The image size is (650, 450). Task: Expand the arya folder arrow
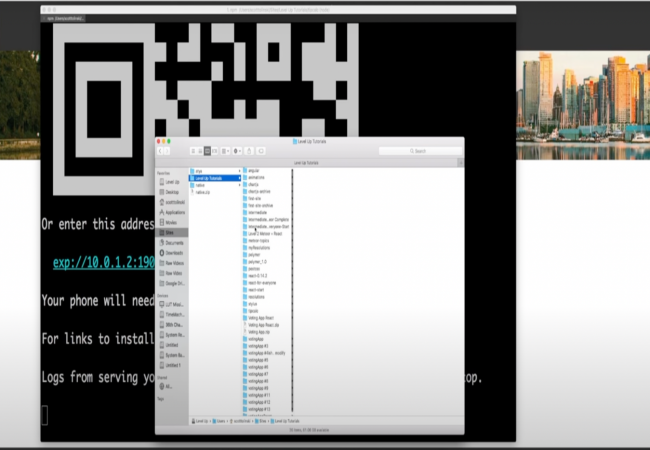click(239, 171)
